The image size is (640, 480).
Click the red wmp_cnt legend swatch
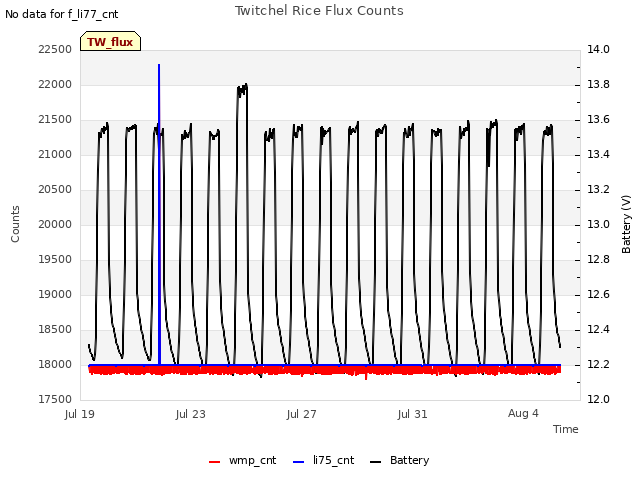[x=214, y=462]
